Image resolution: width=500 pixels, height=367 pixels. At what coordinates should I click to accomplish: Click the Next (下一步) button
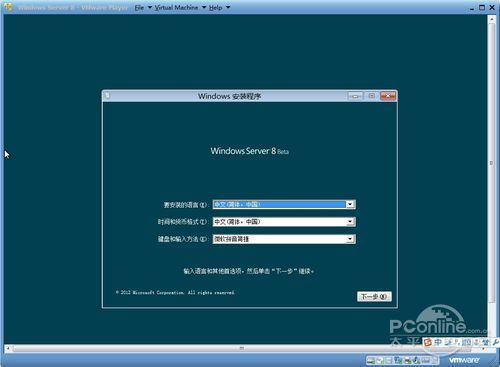(374, 296)
